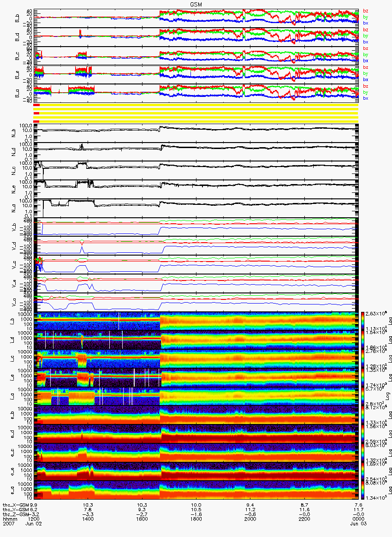
Task: Select the Jun 02 date label
Action: pyautogui.click(x=34, y=524)
